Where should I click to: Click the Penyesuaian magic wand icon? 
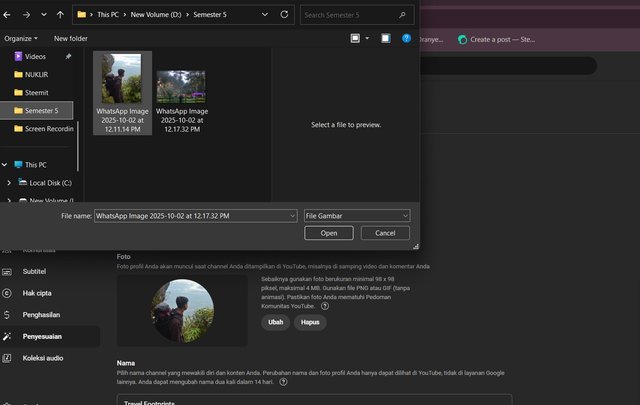point(7,336)
